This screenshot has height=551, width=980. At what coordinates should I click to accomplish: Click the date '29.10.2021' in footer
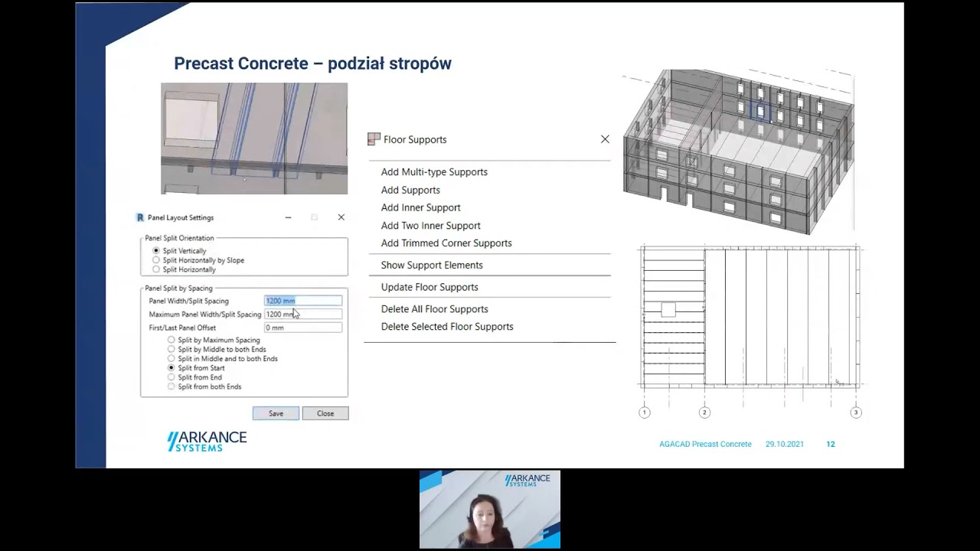pos(785,444)
